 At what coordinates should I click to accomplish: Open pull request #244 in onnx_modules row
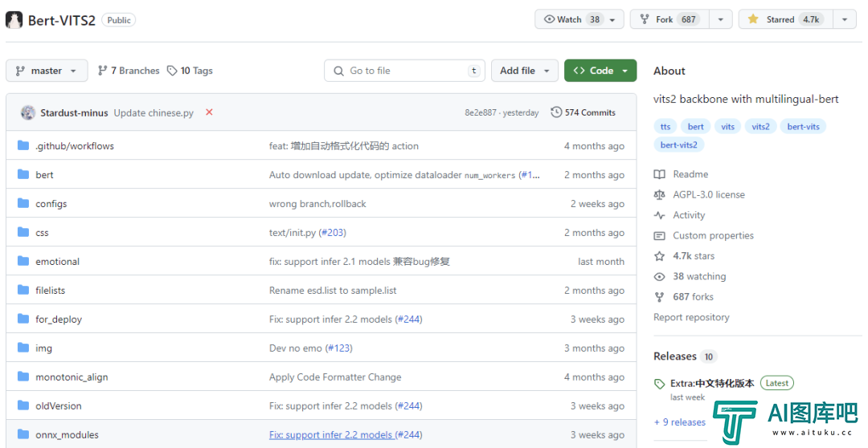point(409,434)
